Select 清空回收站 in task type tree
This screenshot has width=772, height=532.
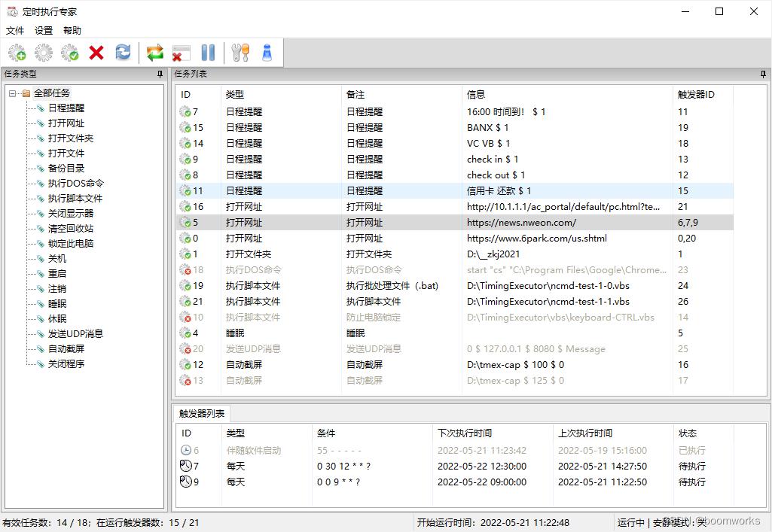[70, 229]
